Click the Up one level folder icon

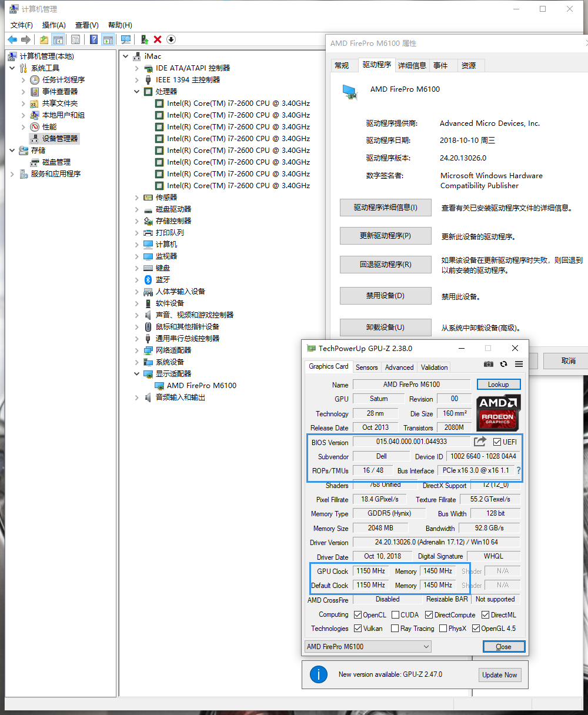pos(44,39)
